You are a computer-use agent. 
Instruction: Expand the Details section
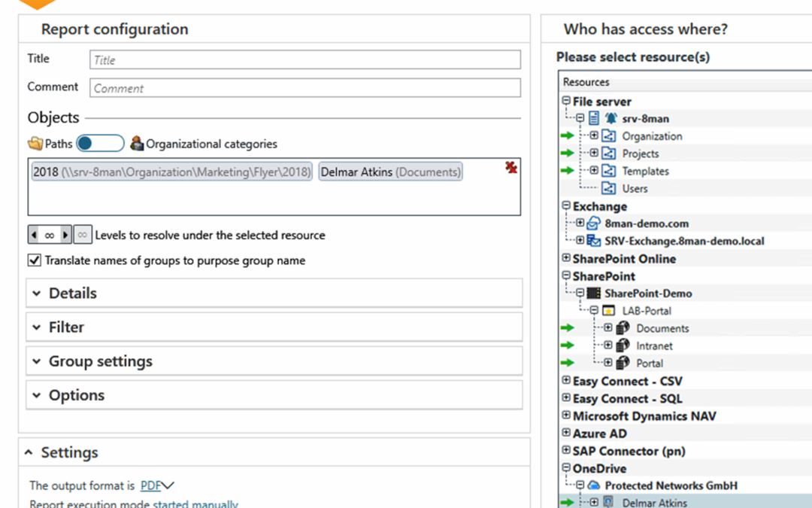coord(274,294)
